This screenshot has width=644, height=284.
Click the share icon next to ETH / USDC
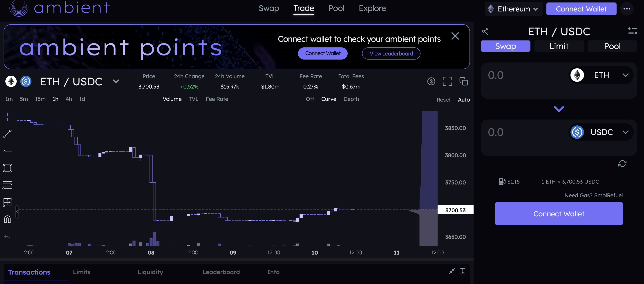coord(485,31)
